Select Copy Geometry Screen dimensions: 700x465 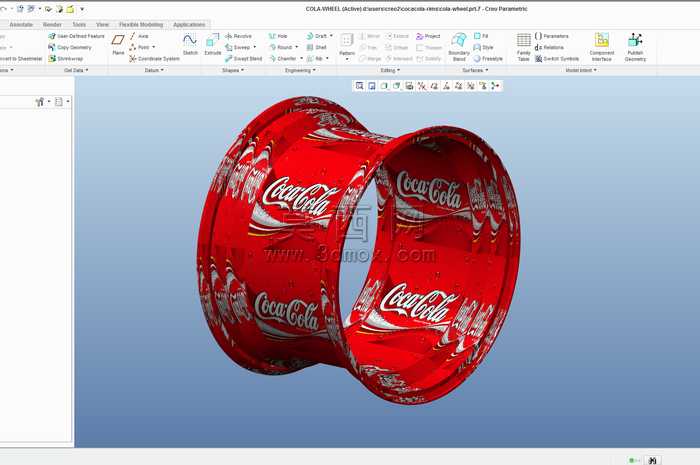tap(70, 47)
